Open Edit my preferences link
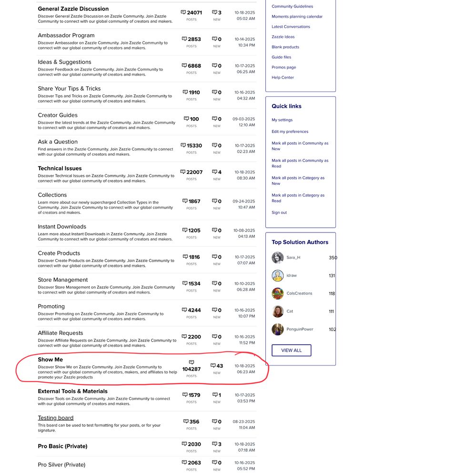476x474 pixels. 290,131
